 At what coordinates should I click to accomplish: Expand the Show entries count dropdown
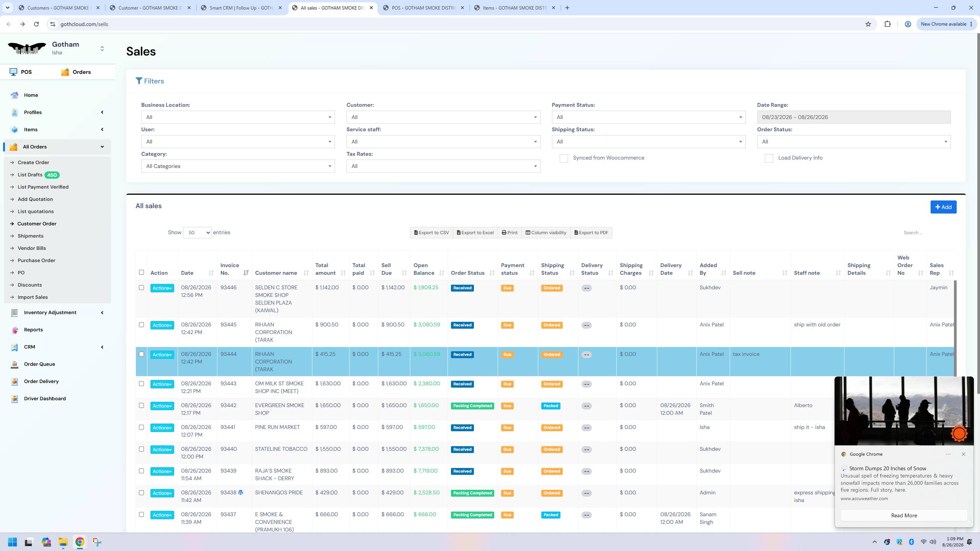point(197,233)
